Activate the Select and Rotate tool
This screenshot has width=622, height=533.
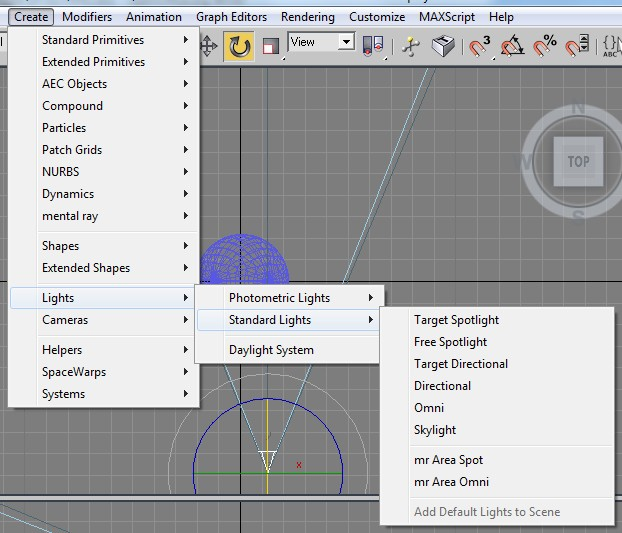coord(239,47)
